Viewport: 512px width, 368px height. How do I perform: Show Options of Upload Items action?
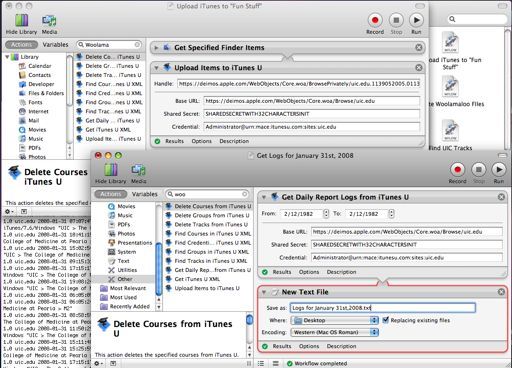click(x=201, y=141)
